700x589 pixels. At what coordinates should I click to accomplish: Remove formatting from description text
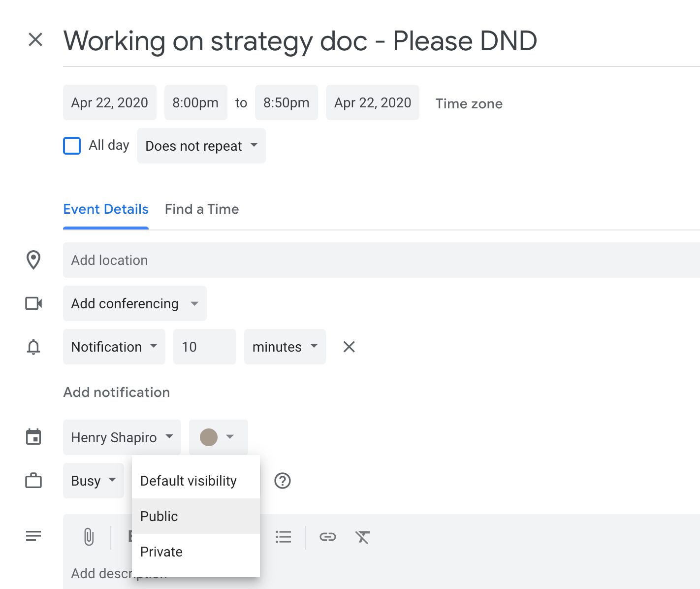pyautogui.click(x=362, y=537)
